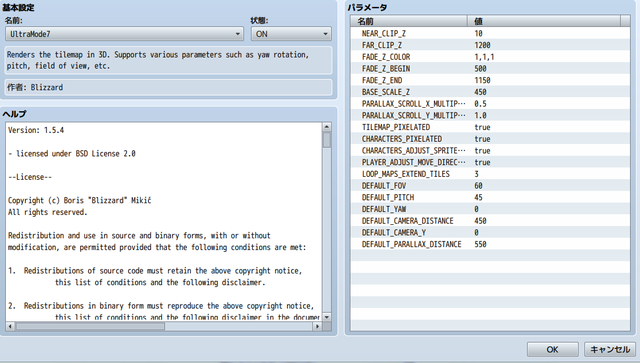Click the help horizontal scrollbar left arrow
Viewport: 640px width, 363px height.
coord(10,326)
